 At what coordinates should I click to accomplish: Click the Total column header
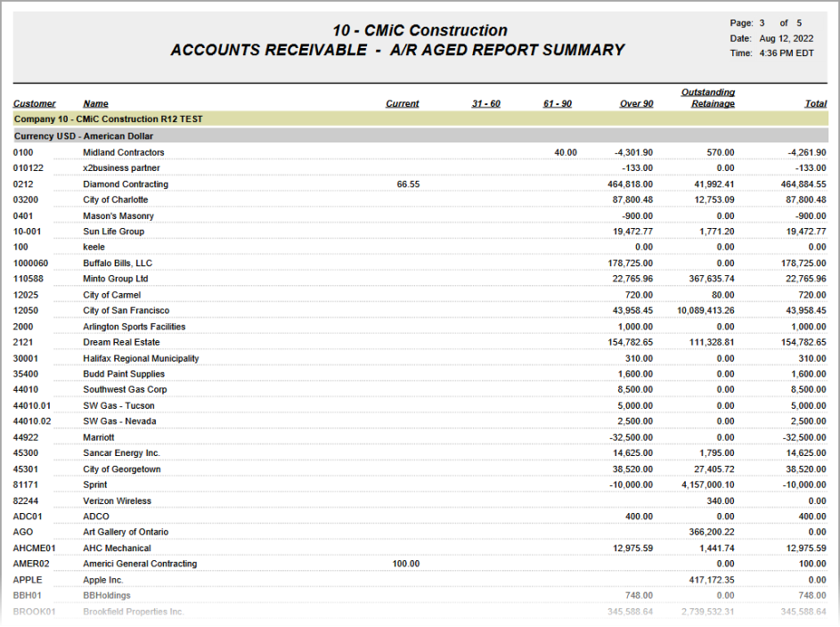815,103
